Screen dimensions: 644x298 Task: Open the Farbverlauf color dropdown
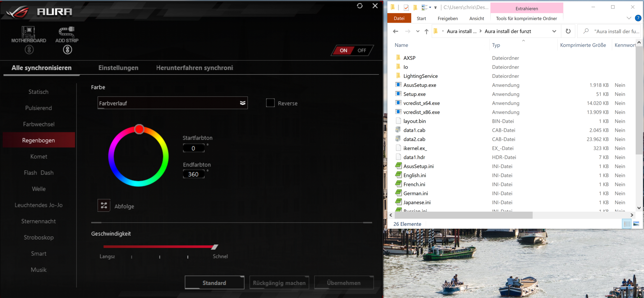172,103
